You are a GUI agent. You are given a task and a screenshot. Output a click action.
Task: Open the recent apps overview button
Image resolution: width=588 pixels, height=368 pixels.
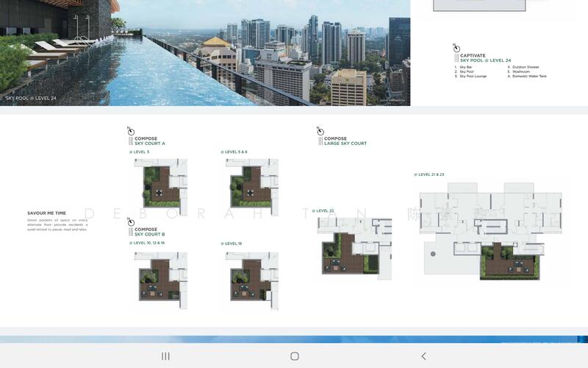(x=165, y=356)
